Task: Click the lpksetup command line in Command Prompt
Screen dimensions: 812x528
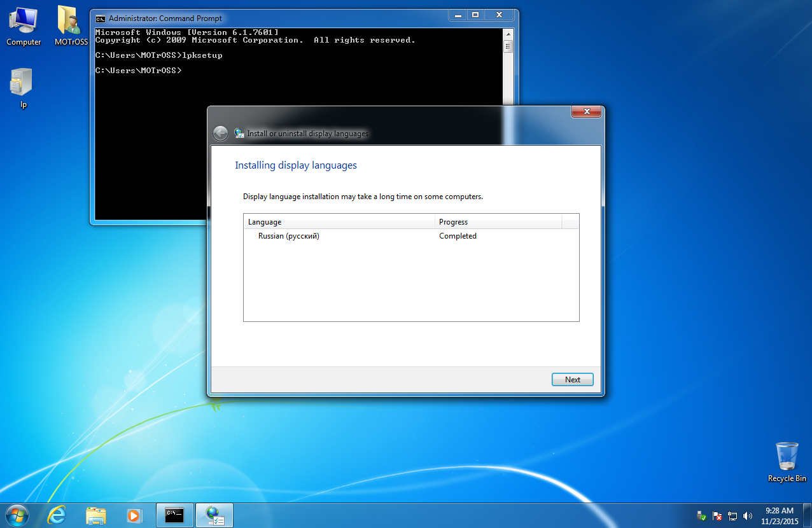Action: [159, 55]
